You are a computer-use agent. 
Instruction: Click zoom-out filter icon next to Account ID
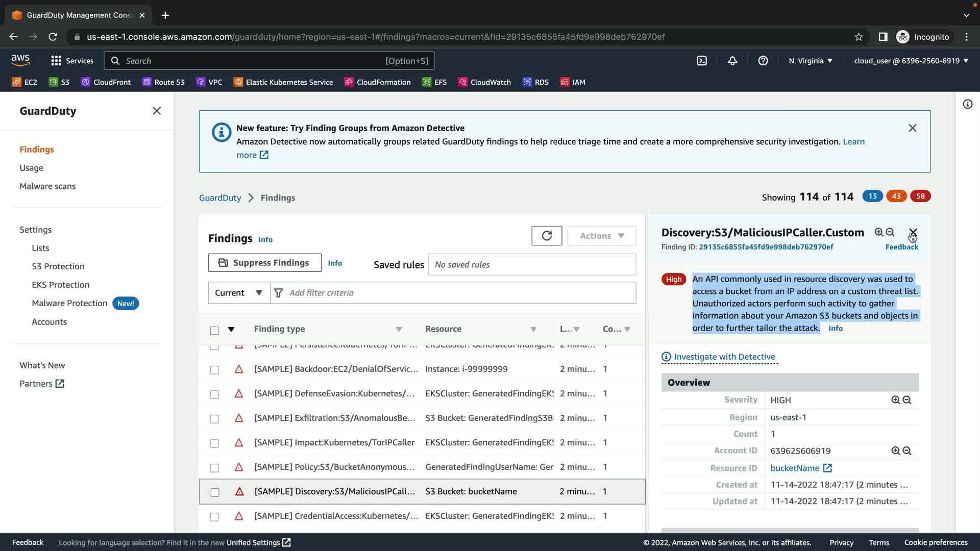(x=907, y=451)
